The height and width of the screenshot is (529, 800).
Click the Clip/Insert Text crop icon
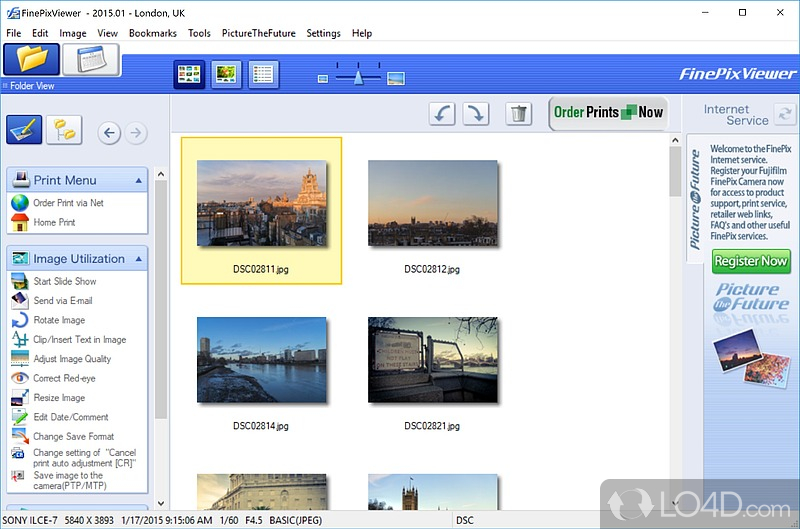(x=20, y=339)
